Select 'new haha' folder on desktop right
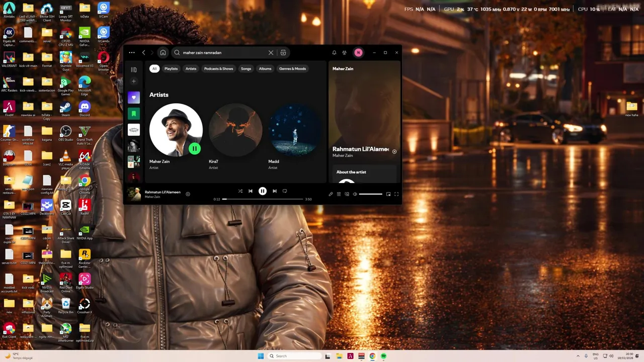 631,109
